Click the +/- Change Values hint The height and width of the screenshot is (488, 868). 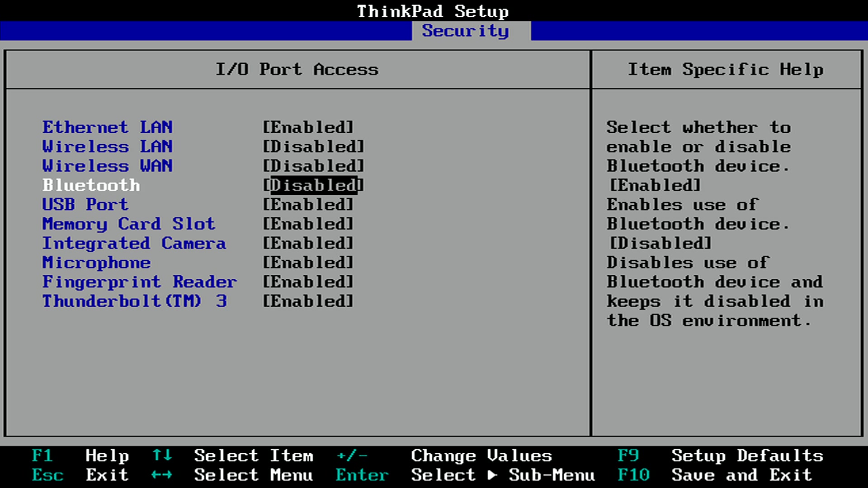(444, 455)
